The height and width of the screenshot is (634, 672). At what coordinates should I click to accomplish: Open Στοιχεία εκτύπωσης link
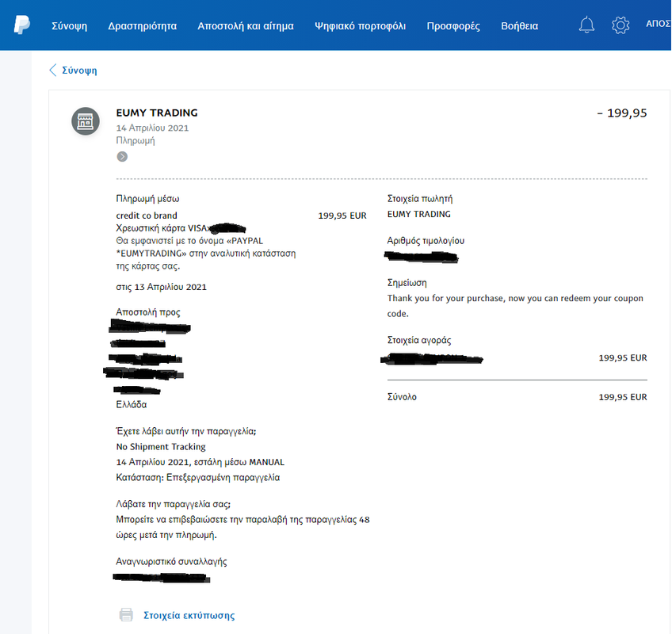coord(189,616)
